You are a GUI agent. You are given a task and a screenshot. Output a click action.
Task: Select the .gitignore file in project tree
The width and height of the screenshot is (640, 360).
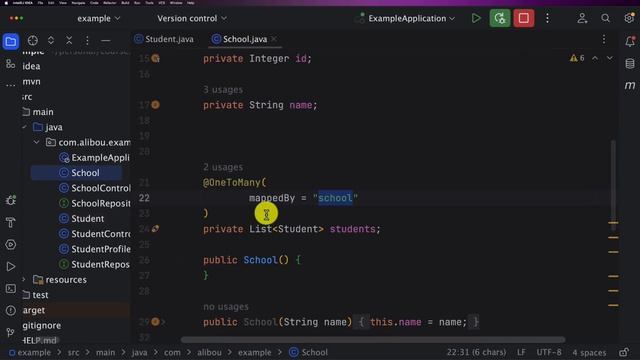pyautogui.click(x=42, y=325)
